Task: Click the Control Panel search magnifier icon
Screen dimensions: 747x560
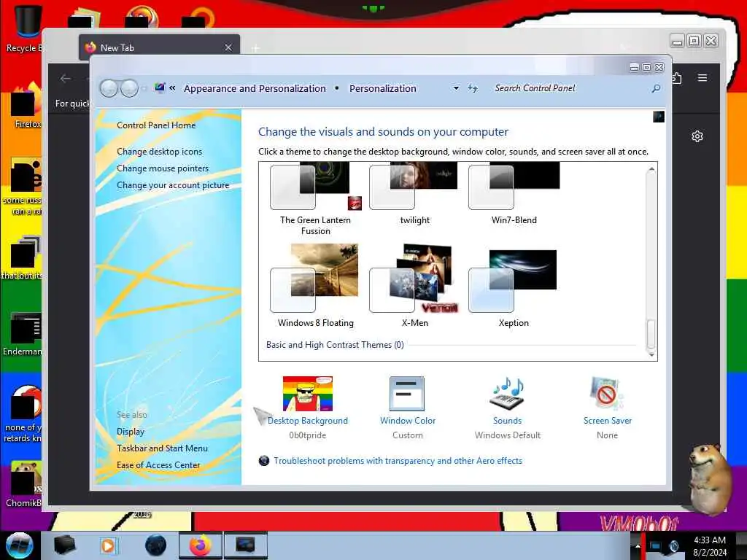Action: point(656,88)
